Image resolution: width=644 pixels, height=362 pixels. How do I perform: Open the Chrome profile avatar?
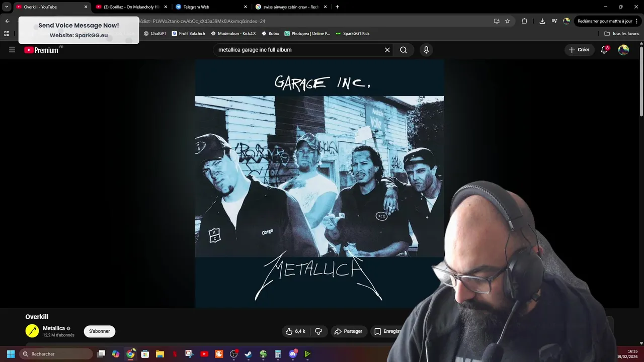567,21
